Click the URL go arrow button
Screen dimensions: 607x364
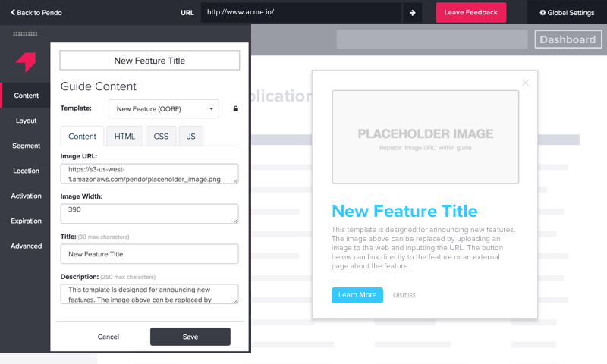[413, 13]
